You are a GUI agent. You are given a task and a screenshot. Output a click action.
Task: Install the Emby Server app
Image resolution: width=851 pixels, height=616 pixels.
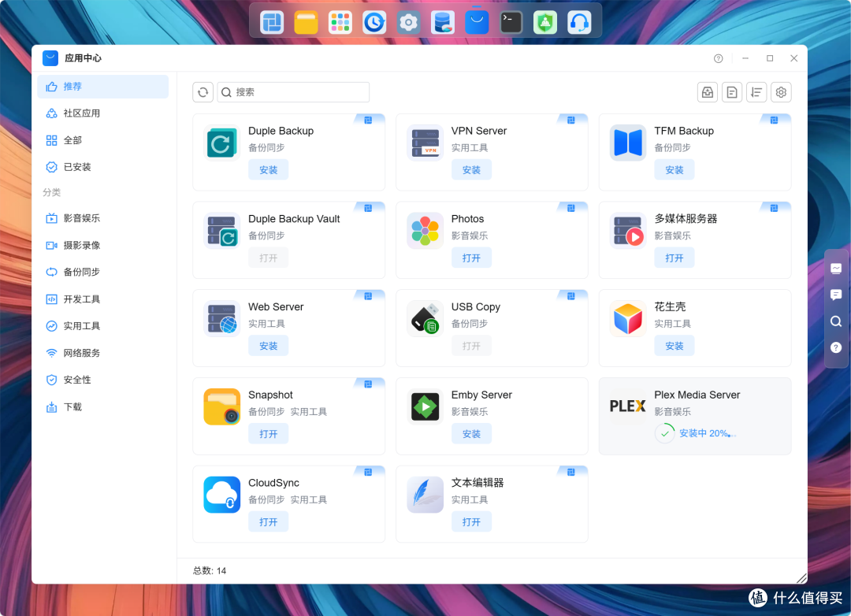pyautogui.click(x=471, y=434)
